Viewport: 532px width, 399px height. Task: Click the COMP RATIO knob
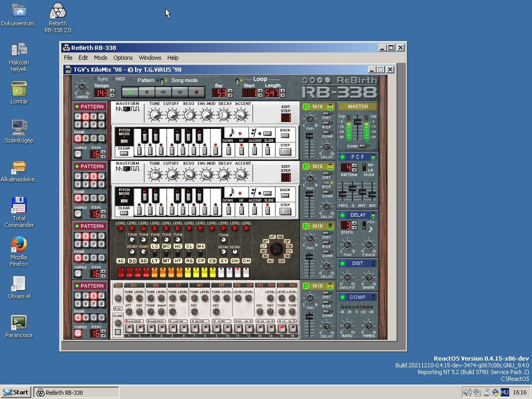[x=348, y=326]
